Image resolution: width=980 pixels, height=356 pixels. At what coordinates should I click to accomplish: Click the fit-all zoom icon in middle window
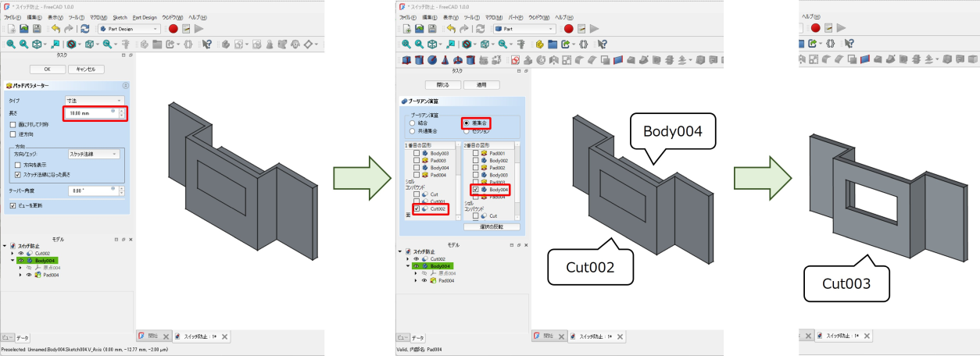click(x=406, y=44)
